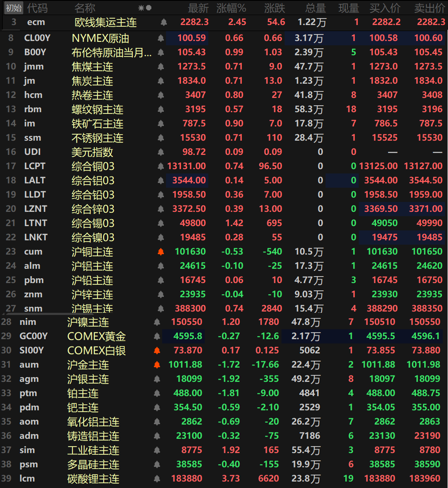The height and width of the screenshot is (488, 448).
Task: Click the 名称 column header
Action: click(85, 8)
